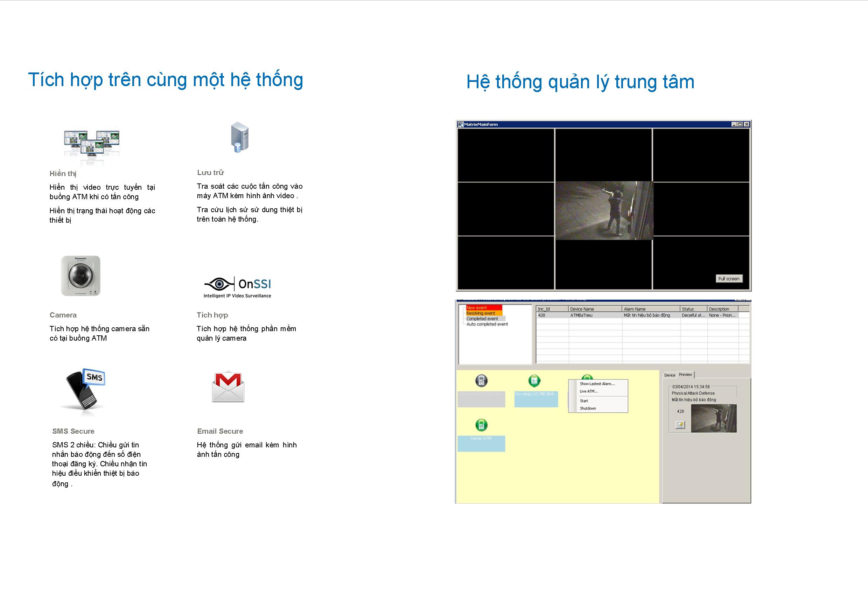Click the 'Camera' heading
Screen dimensions: 868x614
click(63, 315)
